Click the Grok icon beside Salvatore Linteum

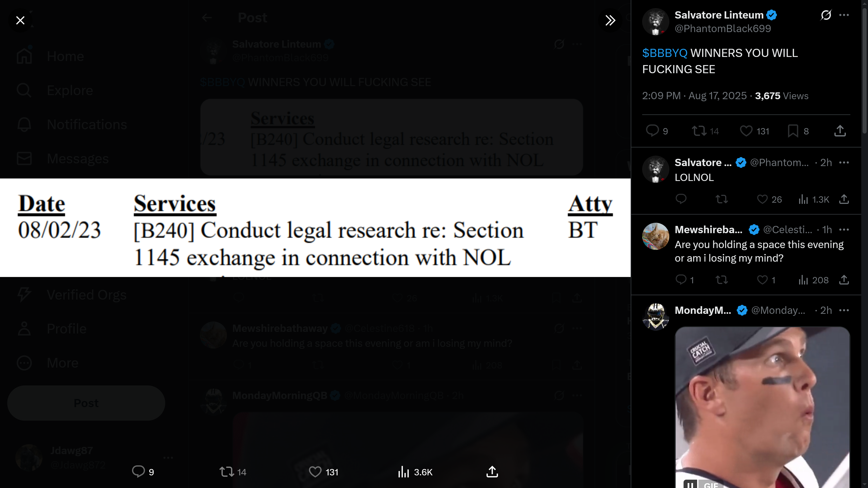(826, 15)
